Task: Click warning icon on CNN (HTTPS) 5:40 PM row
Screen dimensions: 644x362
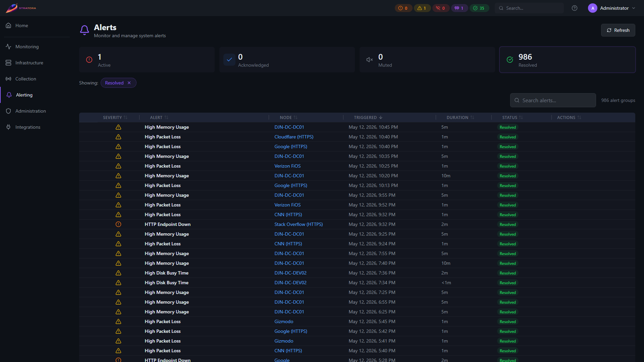Action: pos(118,351)
